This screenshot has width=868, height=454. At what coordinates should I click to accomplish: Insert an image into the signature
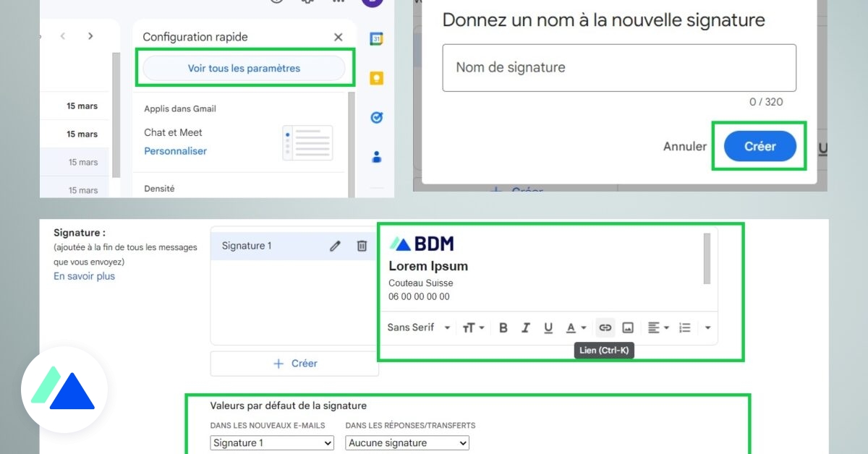(628, 327)
